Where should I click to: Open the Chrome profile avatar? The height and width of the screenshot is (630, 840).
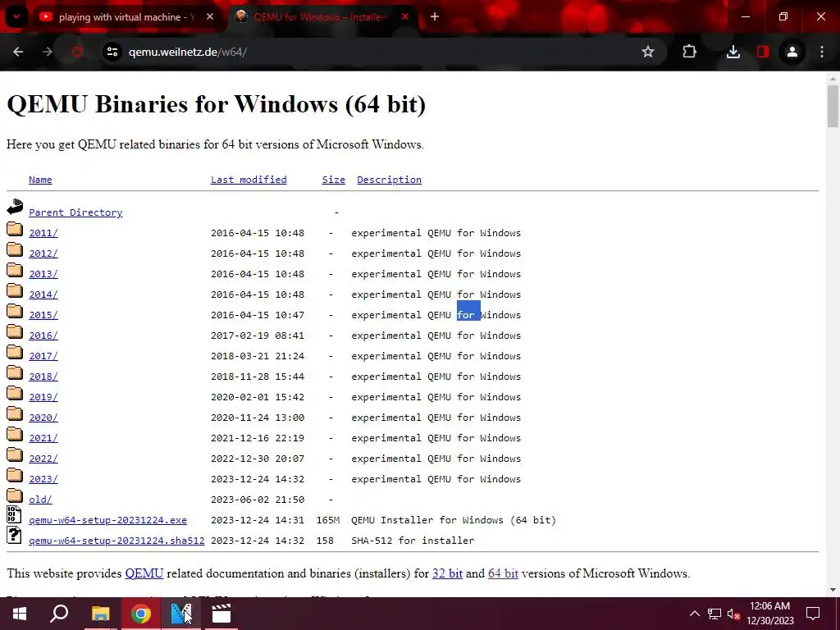(792, 52)
